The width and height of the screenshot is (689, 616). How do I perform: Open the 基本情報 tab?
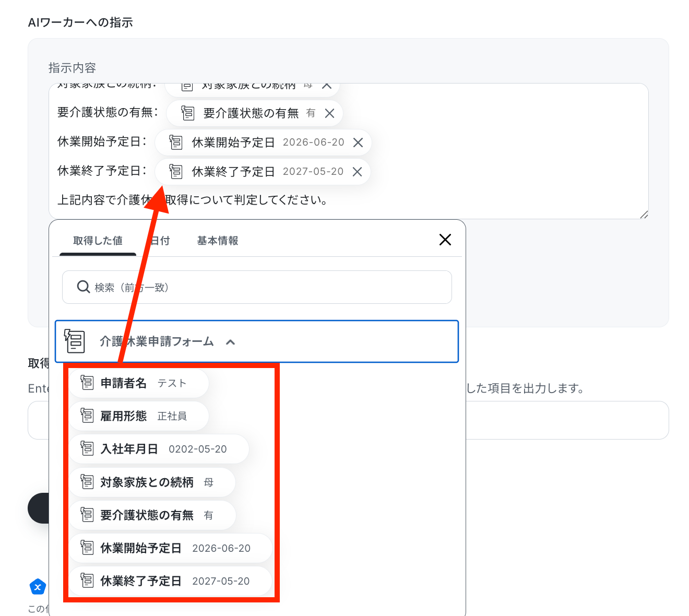tap(218, 241)
